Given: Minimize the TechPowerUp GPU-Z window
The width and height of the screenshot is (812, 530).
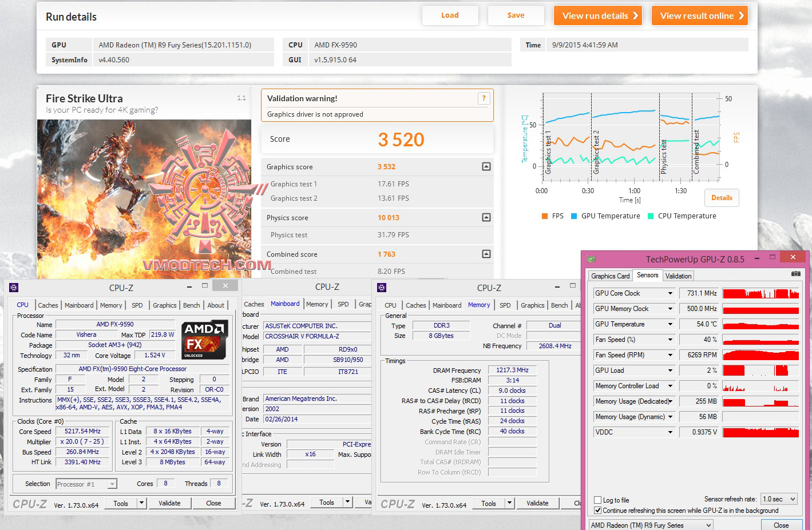Looking at the screenshot, I should (x=756, y=258).
